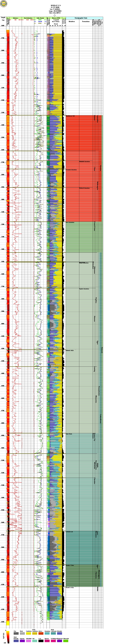Viewport: 134px width, 644px height.
Task: Click the "Formations" column heading
Action: point(86,21)
